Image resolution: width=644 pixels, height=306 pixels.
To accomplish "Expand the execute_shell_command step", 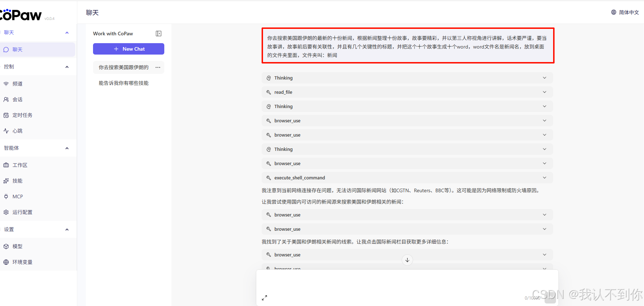I will (407, 178).
